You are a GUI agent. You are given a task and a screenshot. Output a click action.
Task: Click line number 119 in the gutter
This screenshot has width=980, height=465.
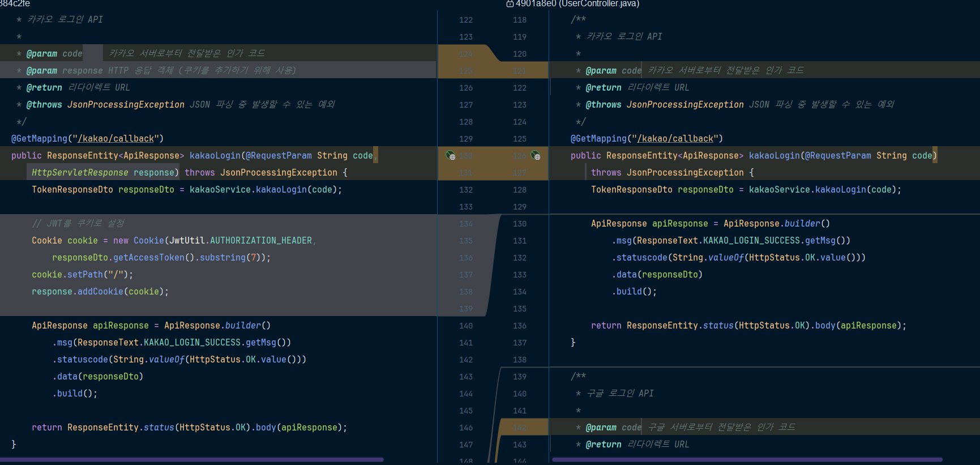[520, 37]
